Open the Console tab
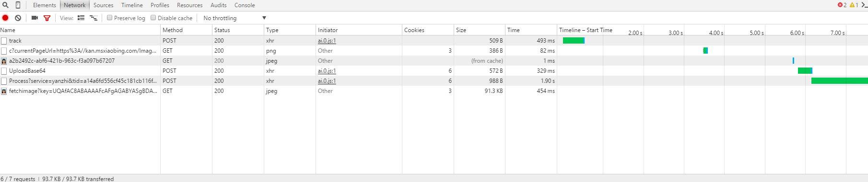 (245, 5)
